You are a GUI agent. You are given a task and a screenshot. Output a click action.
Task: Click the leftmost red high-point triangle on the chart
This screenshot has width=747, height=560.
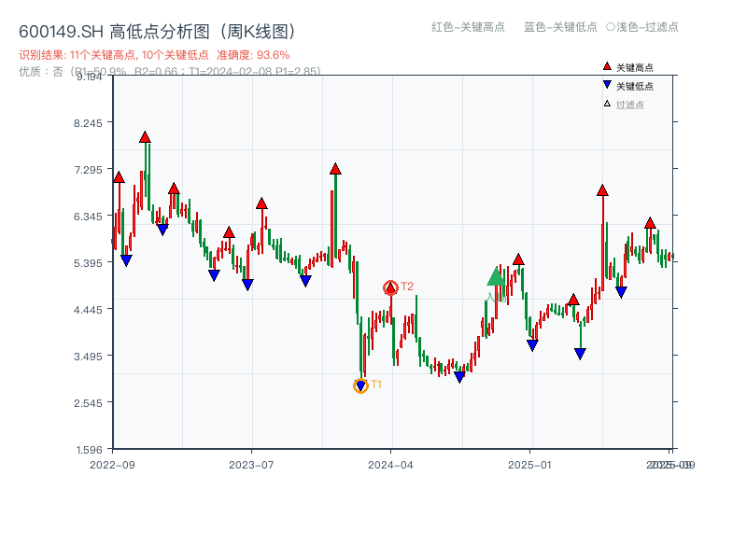coord(119,175)
